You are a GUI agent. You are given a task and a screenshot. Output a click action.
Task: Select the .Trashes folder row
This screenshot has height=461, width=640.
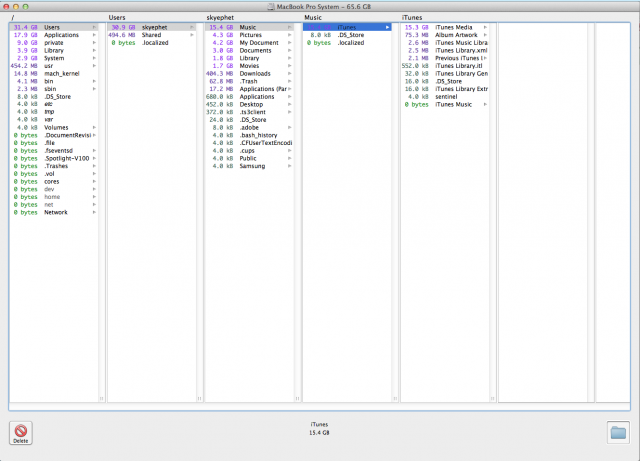(x=54, y=166)
